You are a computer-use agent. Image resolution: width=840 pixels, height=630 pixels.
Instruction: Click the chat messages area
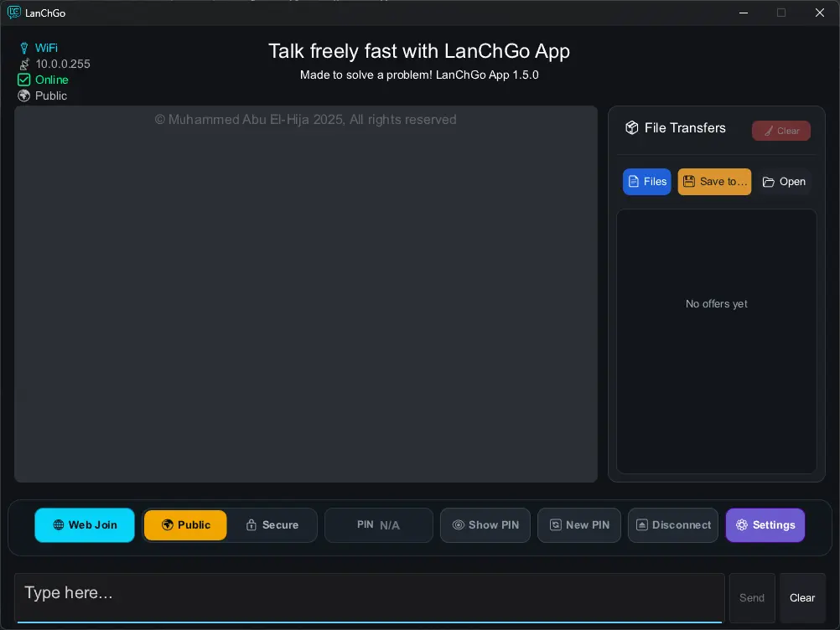pos(306,294)
